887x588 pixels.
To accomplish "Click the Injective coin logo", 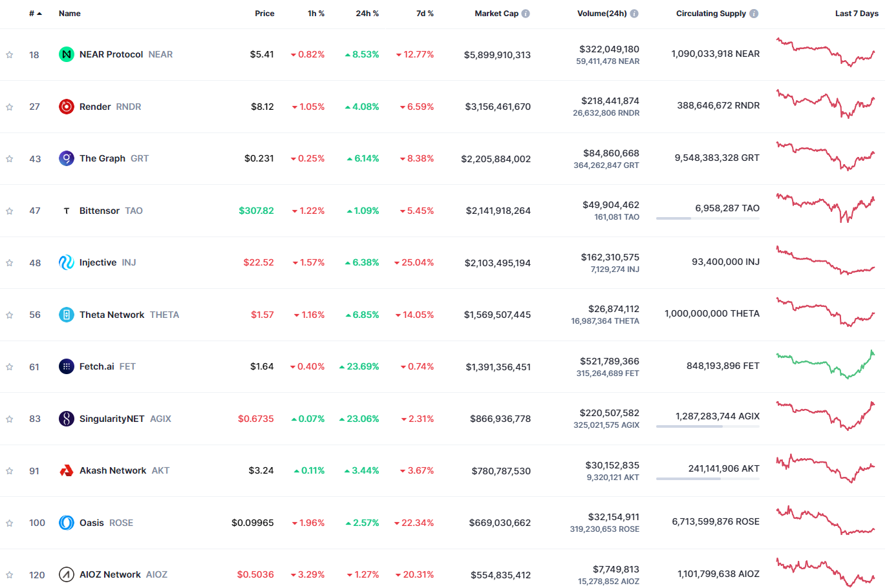I will click(x=67, y=262).
